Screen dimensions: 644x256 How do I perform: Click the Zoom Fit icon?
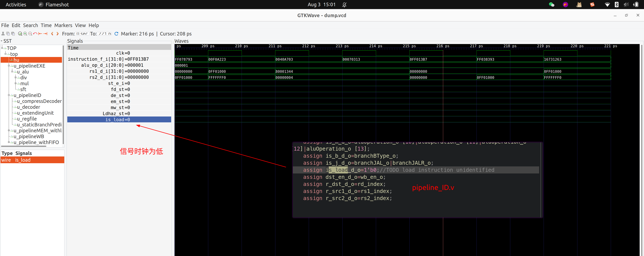(x=20, y=34)
